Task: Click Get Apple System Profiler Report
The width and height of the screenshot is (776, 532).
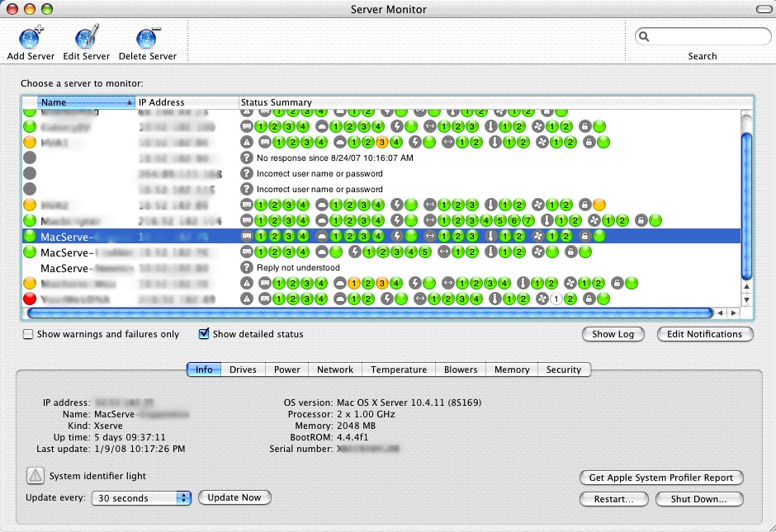Action: (661, 478)
